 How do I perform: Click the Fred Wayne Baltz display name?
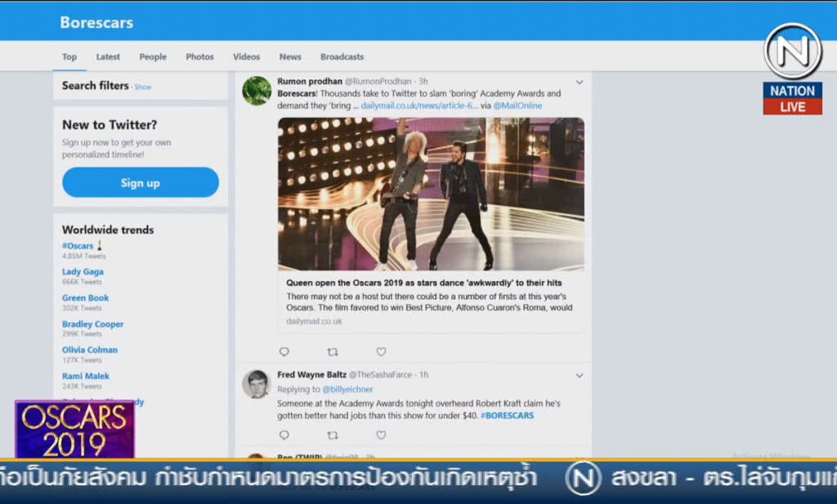311,375
